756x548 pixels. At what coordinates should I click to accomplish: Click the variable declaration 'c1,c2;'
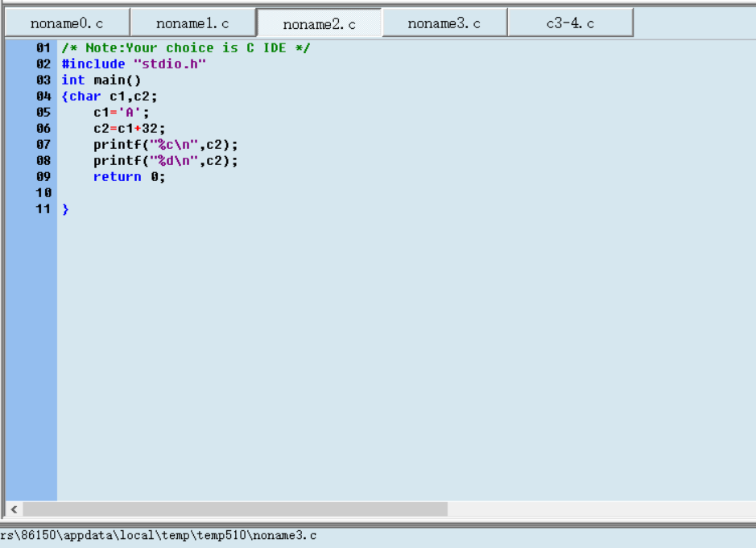point(134,97)
